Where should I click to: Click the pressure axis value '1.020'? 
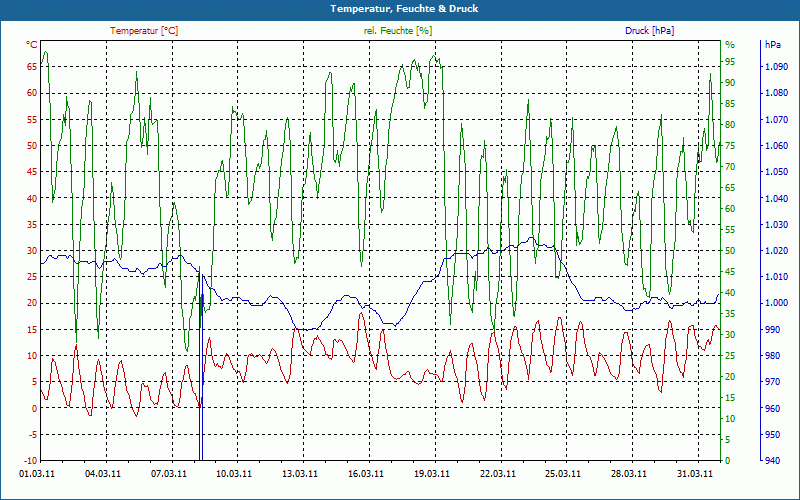777,251
